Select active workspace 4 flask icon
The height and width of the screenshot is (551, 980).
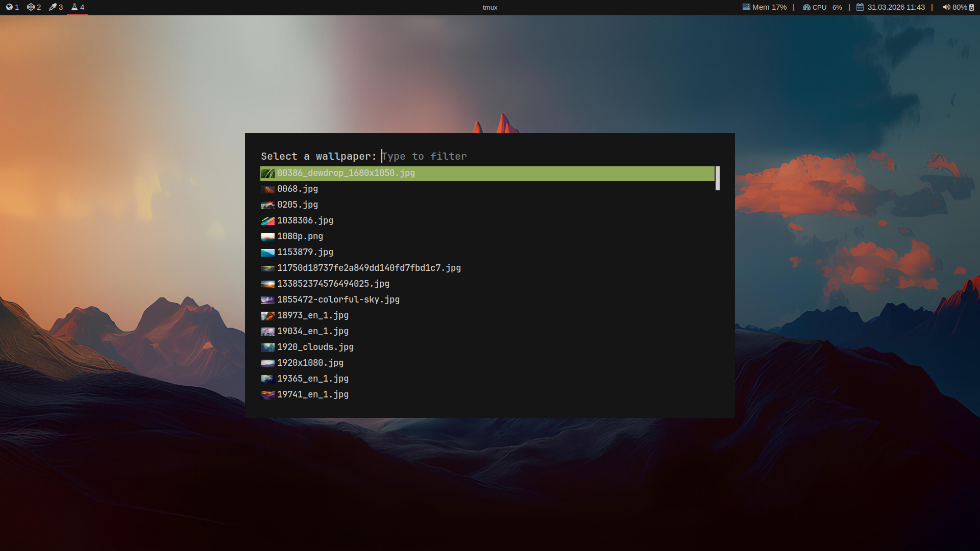click(75, 7)
